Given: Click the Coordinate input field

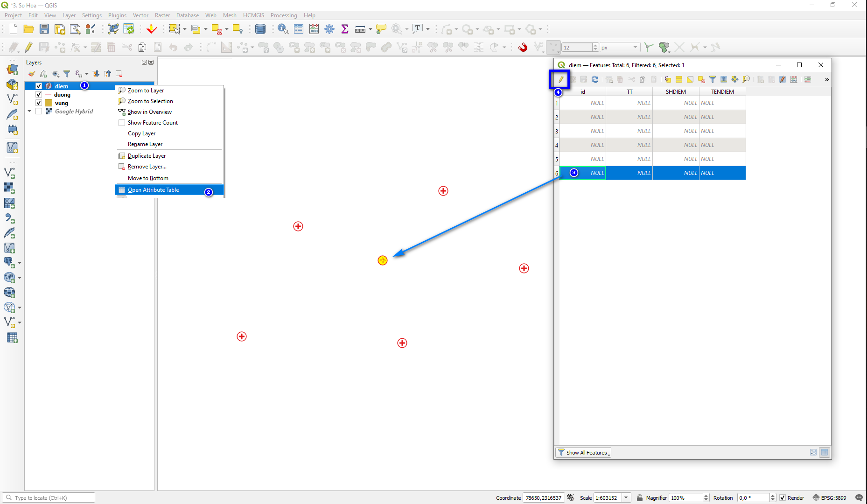Looking at the screenshot, I should click(x=543, y=498).
